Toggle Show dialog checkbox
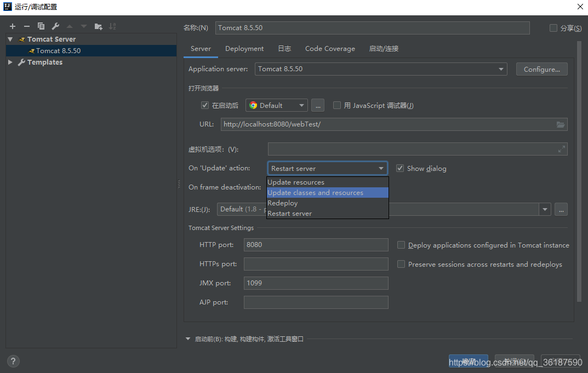This screenshot has width=588, height=373. (x=400, y=168)
